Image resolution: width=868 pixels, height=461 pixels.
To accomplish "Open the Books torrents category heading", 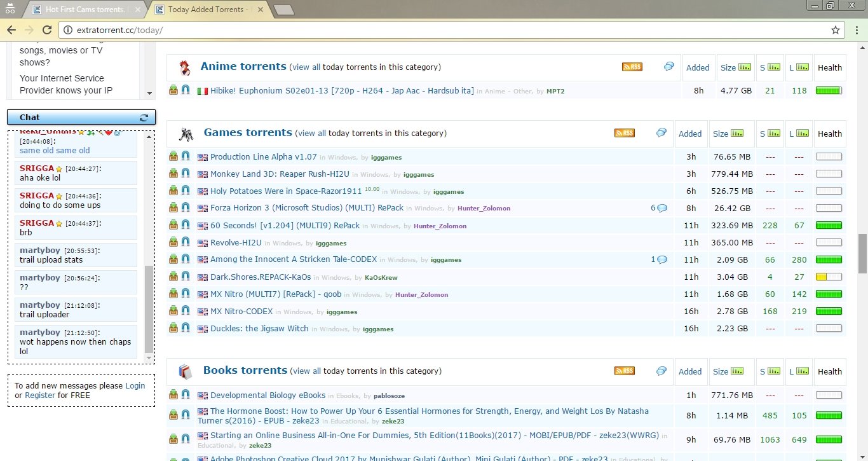I will (245, 370).
